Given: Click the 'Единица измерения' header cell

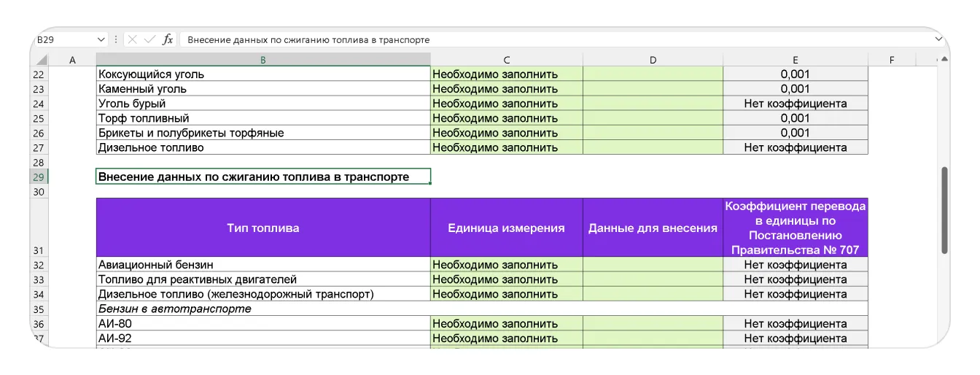Looking at the screenshot, I should 507,228.
